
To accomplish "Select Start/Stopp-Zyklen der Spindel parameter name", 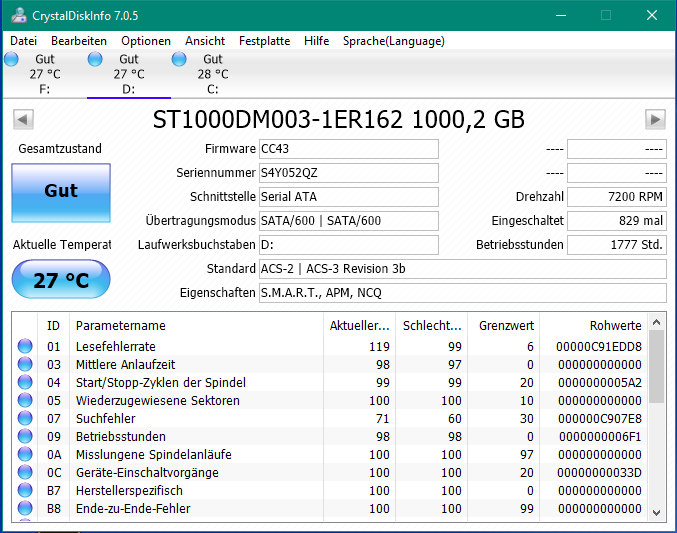I will [161, 382].
